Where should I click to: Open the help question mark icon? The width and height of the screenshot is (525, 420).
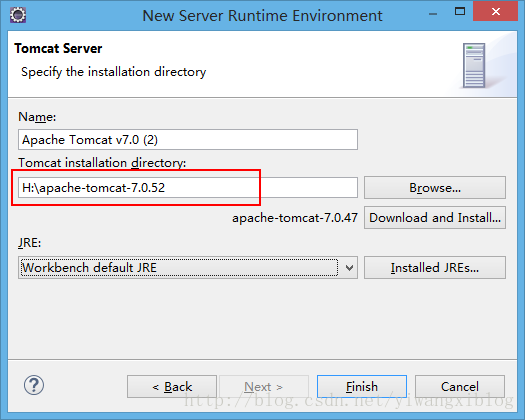pyautogui.click(x=34, y=385)
